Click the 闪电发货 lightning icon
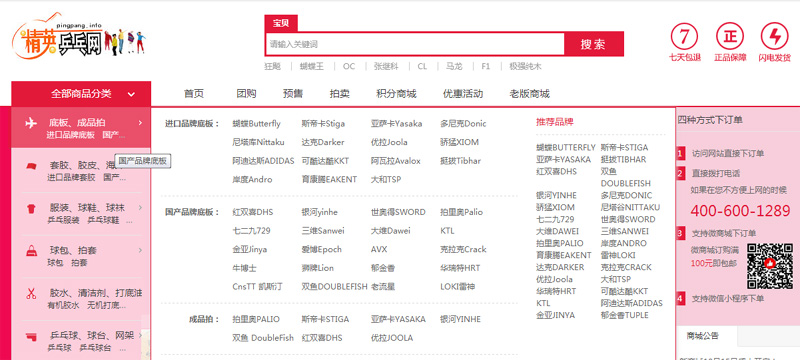Screen dimensions: 800x360 (x=774, y=36)
